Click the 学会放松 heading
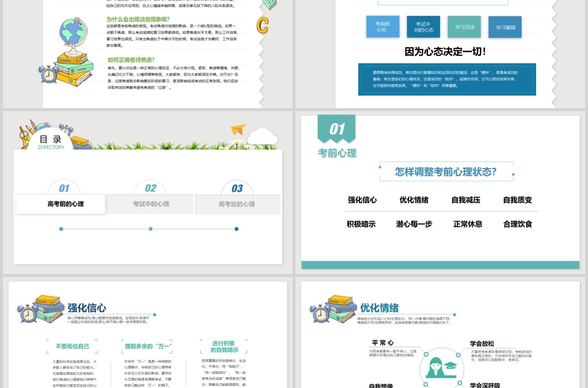 tap(482, 343)
